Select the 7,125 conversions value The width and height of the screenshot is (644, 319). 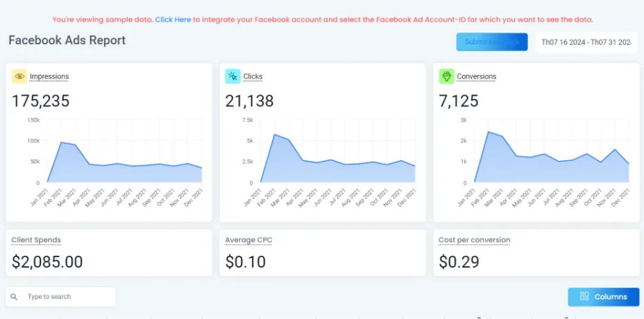tap(459, 101)
